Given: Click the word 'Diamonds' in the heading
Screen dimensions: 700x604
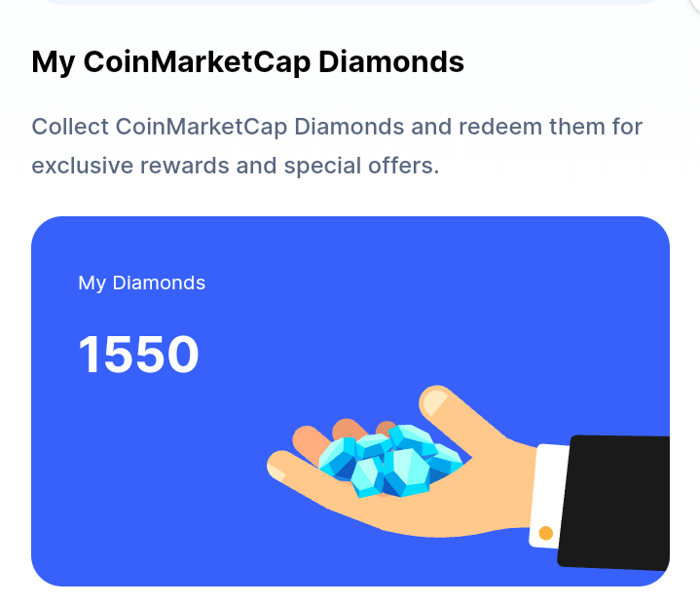Looking at the screenshot, I should click(x=391, y=61).
